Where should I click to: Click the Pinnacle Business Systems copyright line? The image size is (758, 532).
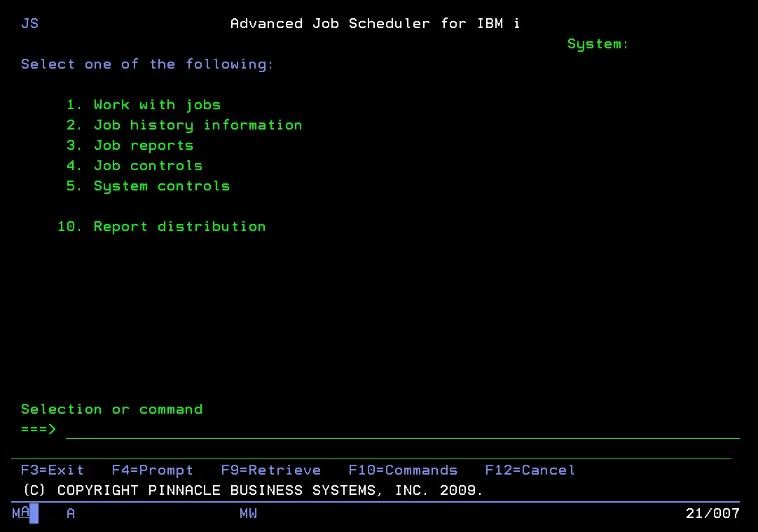pos(253,491)
